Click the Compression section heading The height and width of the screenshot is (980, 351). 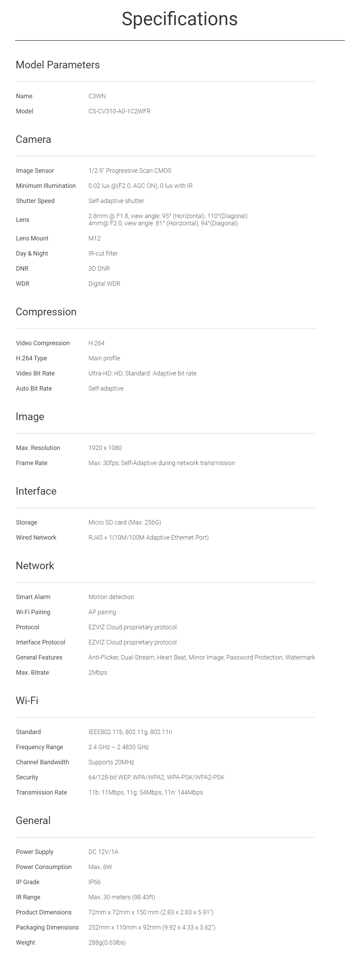[46, 312]
